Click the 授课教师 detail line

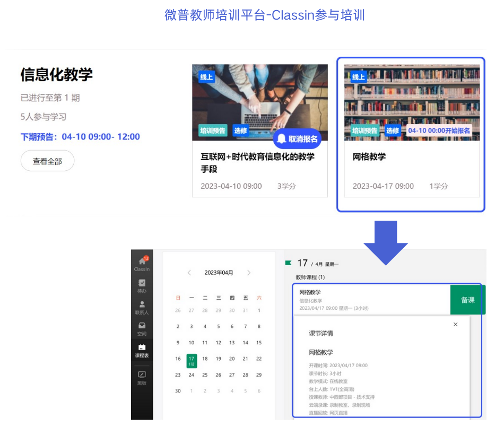342,397
